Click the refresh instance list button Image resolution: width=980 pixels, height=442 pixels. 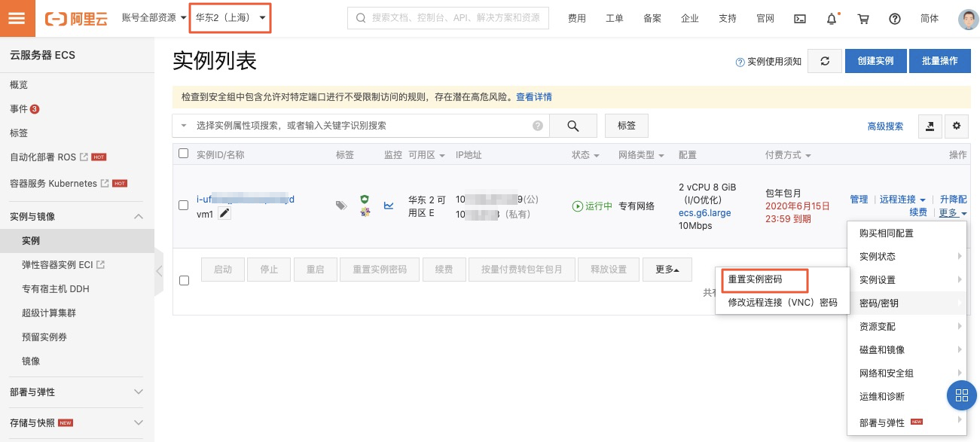click(825, 61)
